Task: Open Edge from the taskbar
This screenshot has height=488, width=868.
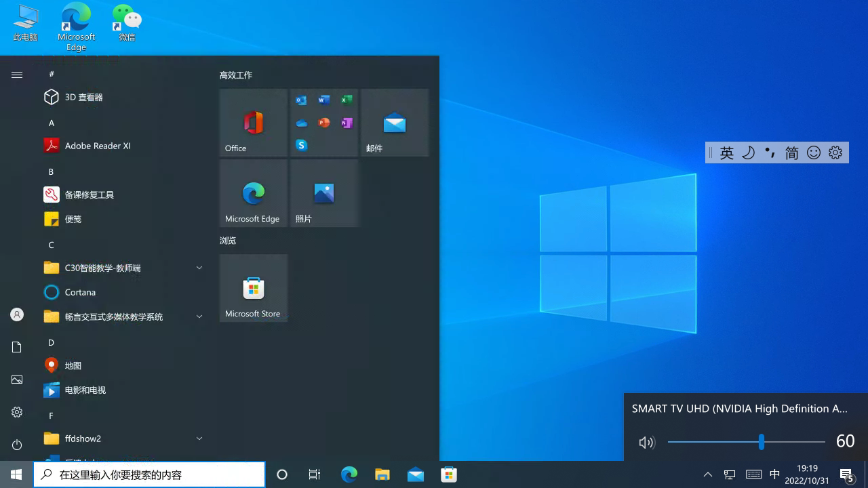Action: click(x=349, y=474)
